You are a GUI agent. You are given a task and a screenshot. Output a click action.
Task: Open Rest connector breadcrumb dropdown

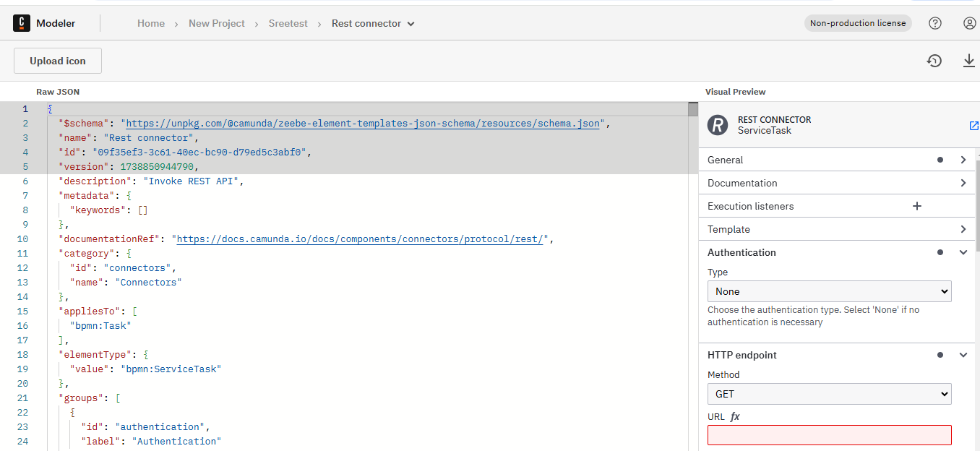(373, 23)
